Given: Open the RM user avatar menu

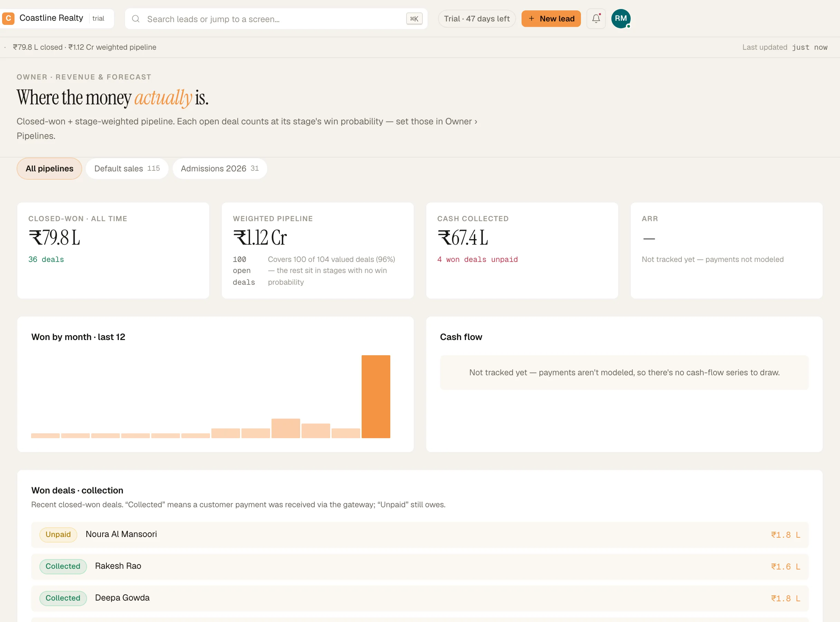Looking at the screenshot, I should pyautogui.click(x=621, y=18).
